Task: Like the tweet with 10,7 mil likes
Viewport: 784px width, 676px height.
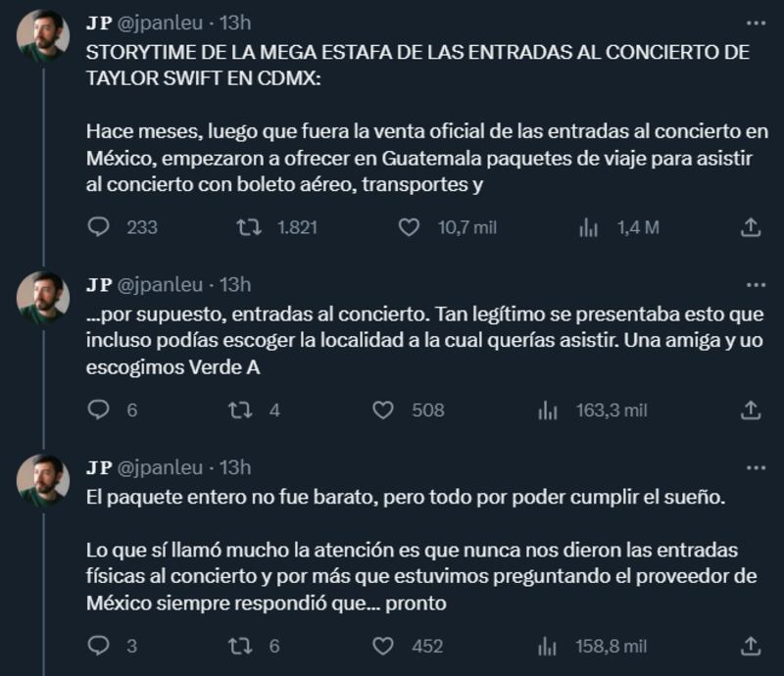Action: pos(410,227)
